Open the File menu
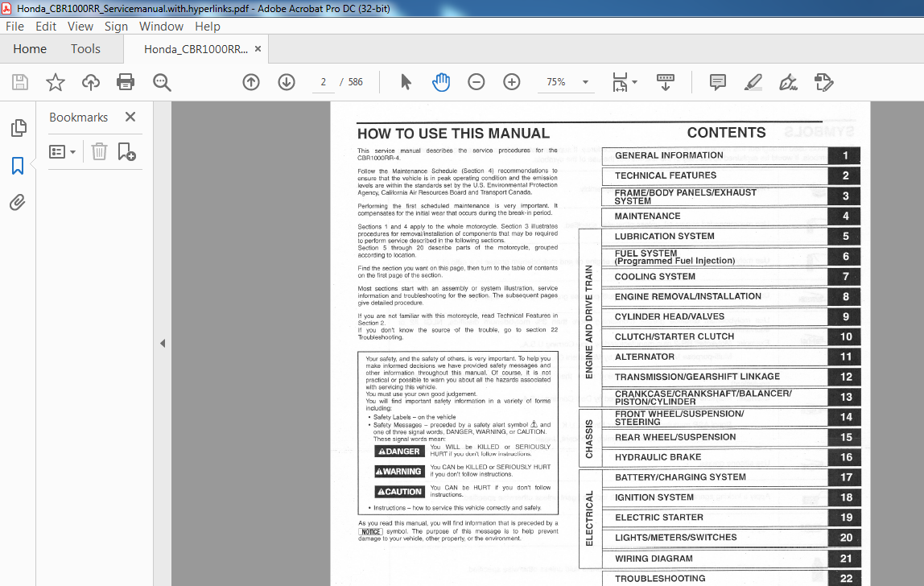 pos(14,27)
